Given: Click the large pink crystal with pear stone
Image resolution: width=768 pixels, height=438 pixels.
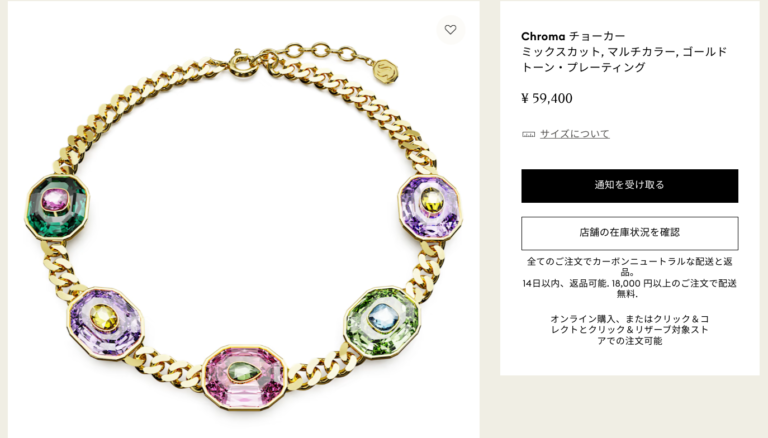Looking at the screenshot, I should pyautogui.click(x=244, y=377).
